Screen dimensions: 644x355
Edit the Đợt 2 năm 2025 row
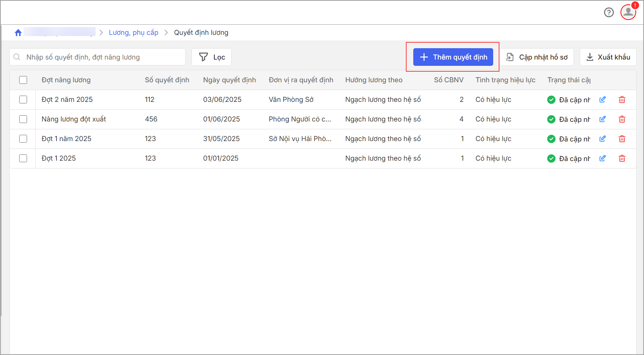click(602, 100)
